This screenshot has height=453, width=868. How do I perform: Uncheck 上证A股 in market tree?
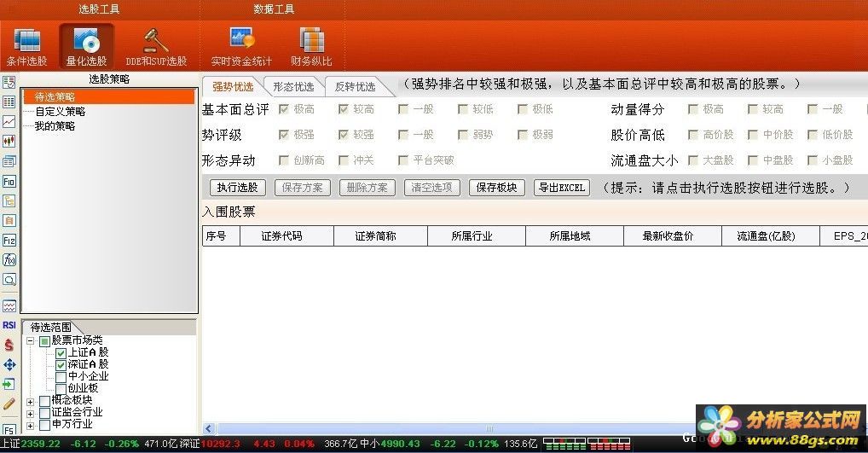click(61, 353)
